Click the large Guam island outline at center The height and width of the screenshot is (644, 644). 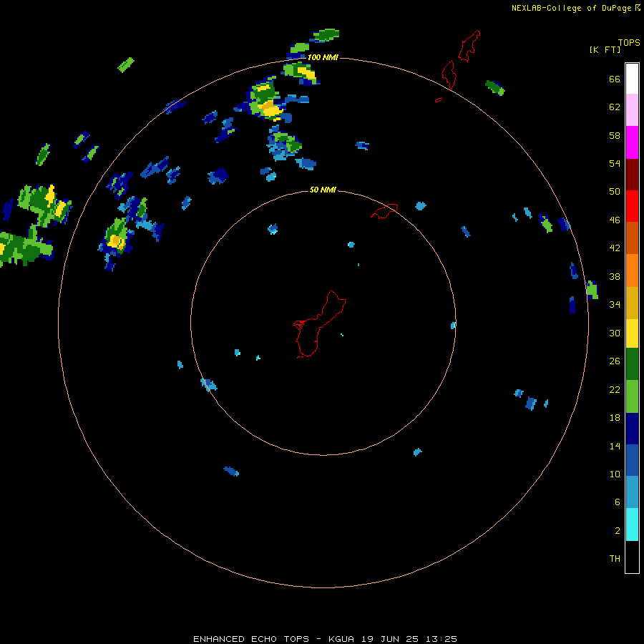coord(319,324)
